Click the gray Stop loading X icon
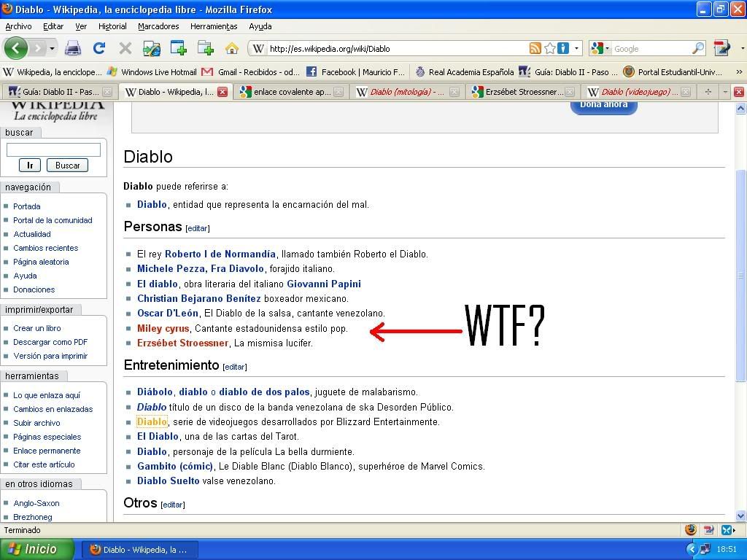The image size is (747, 560). (125, 48)
